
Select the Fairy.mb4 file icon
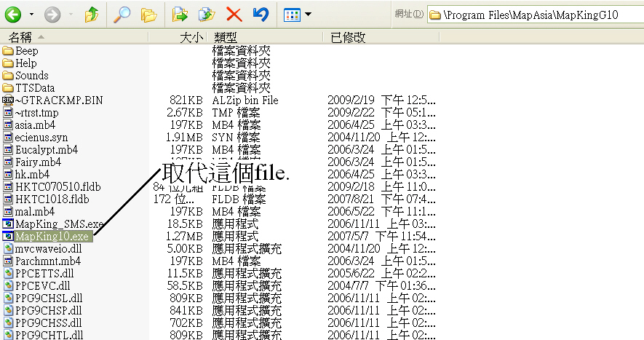[8, 162]
